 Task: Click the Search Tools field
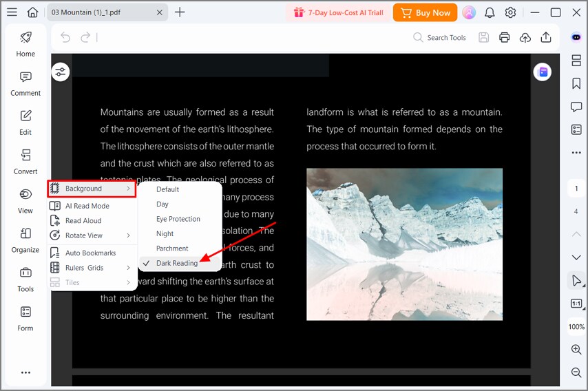(439, 37)
